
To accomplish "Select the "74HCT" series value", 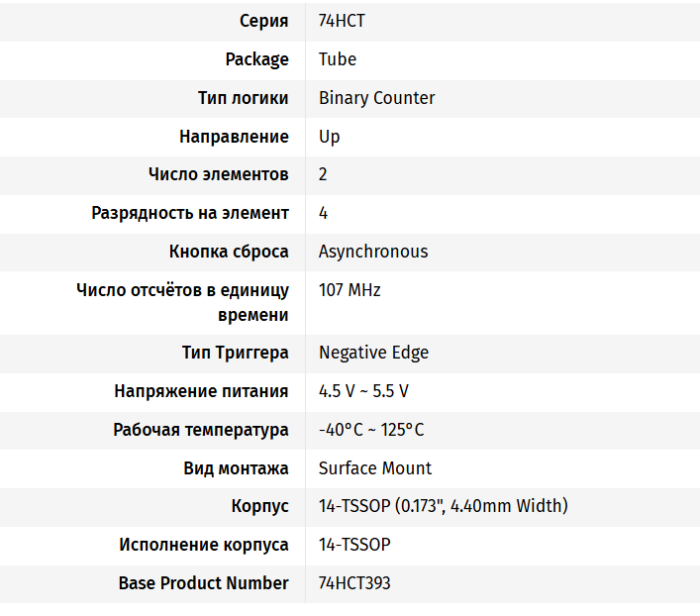I will 343,21.
